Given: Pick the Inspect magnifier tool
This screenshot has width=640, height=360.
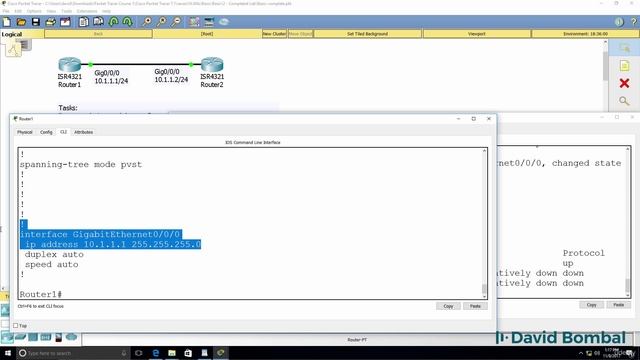Looking at the screenshot, I should coord(624,101).
